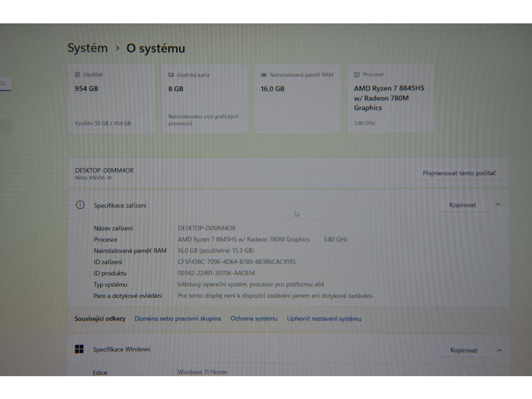Click the RAM memory chip icon
The height and width of the screenshot is (399, 532).
coord(263,75)
